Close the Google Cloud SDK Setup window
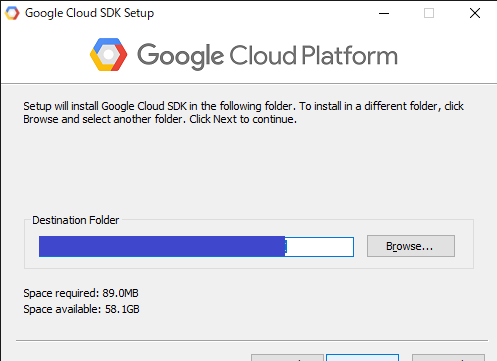 (x=475, y=13)
